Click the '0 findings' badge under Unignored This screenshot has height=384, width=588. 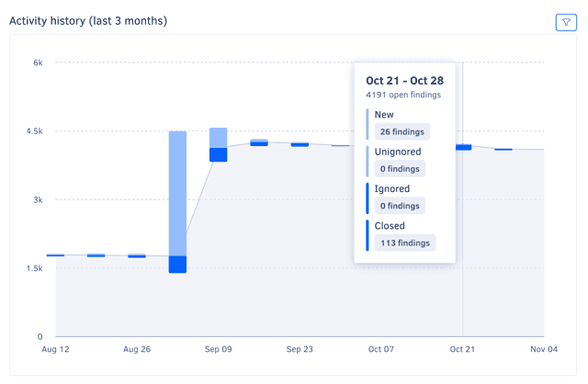click(400, 168)
